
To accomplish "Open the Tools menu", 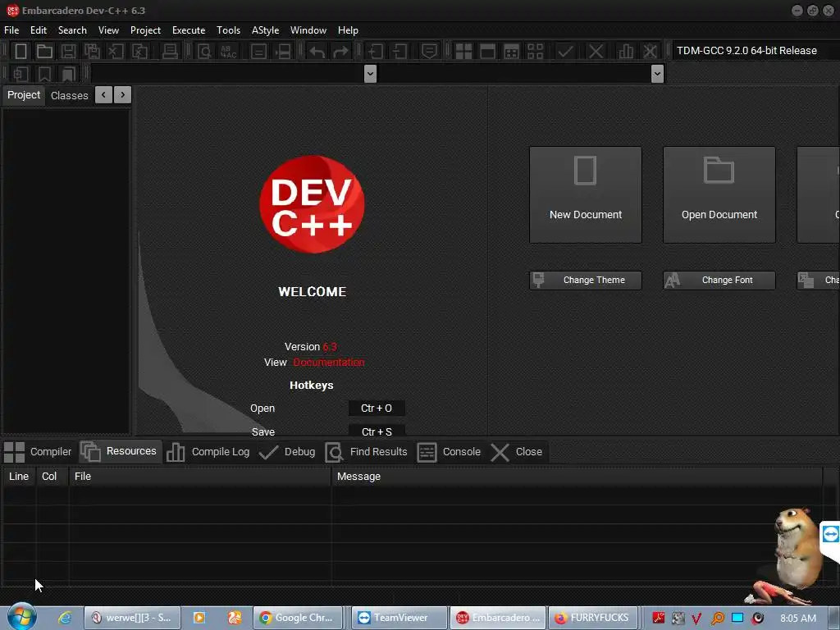I will tap(228, 30).
